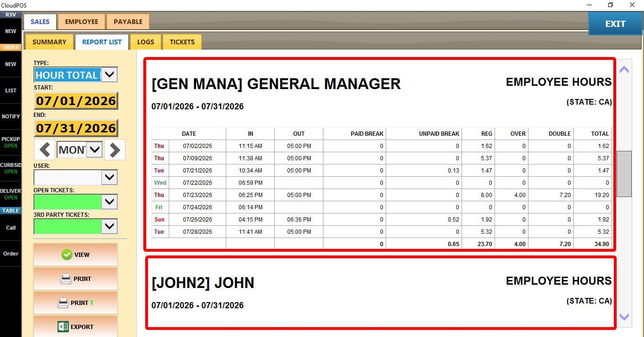Click the START date field 07/01/2026
This screenshot has width=644, height=337.
pyautogui.click(x=76, y=101)
